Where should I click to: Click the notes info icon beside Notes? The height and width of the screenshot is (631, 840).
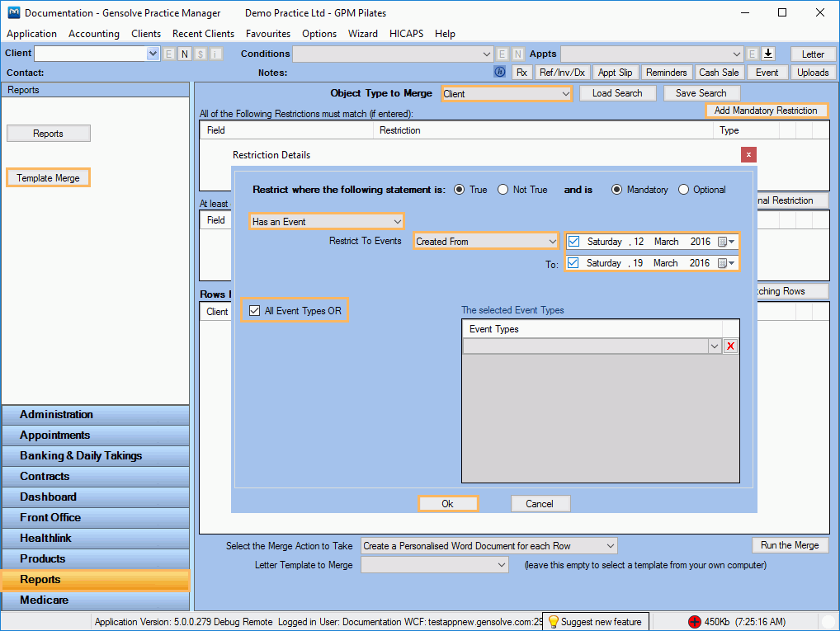click(x=499, y=72)
